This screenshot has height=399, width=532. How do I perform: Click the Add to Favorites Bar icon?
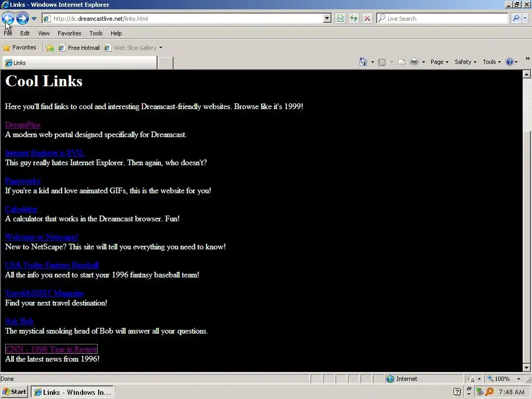[x=50, y=47]
